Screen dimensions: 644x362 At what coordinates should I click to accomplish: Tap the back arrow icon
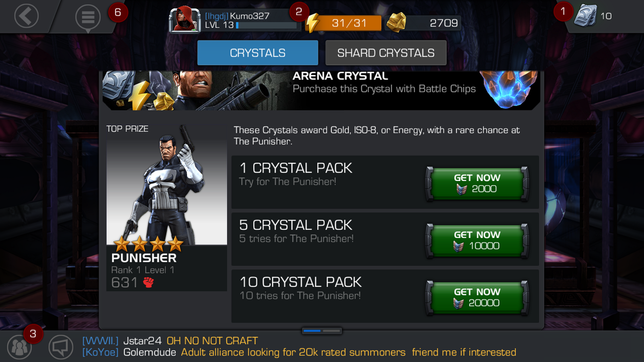click(x=27, y=16)
